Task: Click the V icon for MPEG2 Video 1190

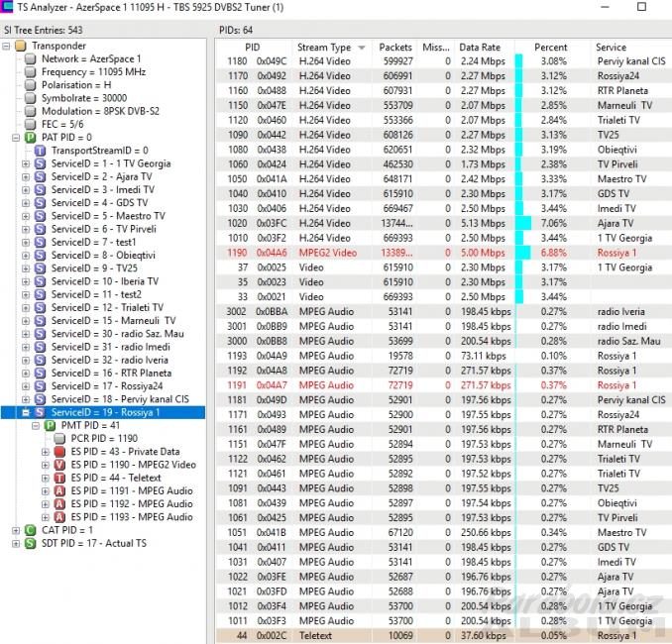Action: (x=60, y=465)
